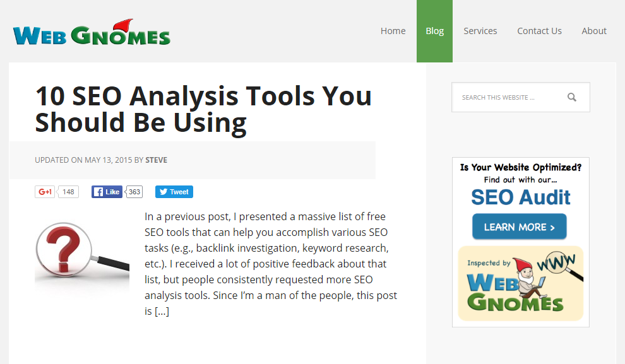Open the Home menu item

[393, 31]
